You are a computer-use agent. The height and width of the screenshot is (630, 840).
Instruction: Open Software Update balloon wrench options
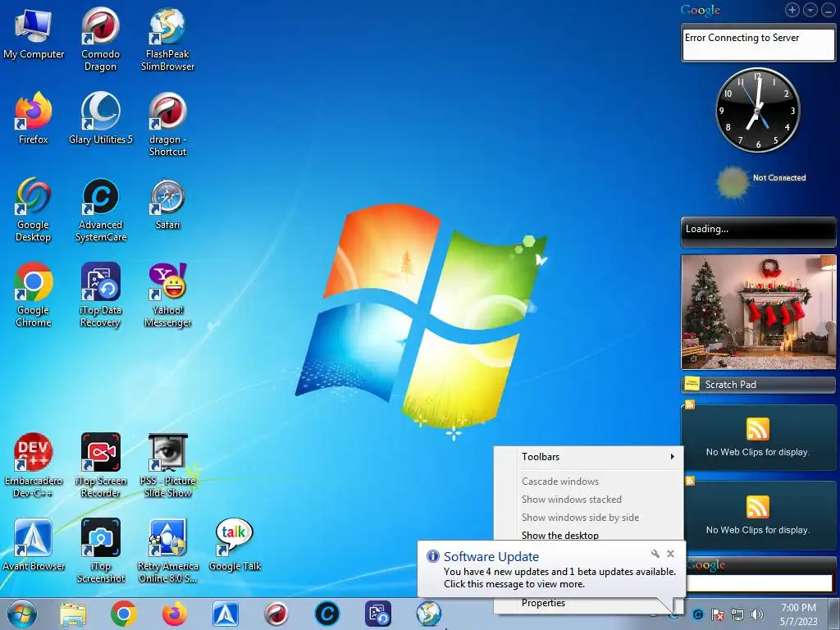[x=655, y=554]
